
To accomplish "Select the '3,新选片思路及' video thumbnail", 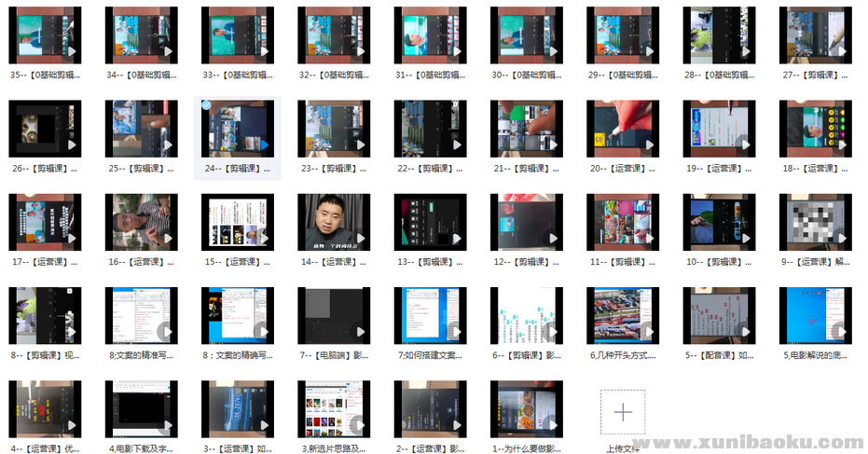I will pos(333,408).
